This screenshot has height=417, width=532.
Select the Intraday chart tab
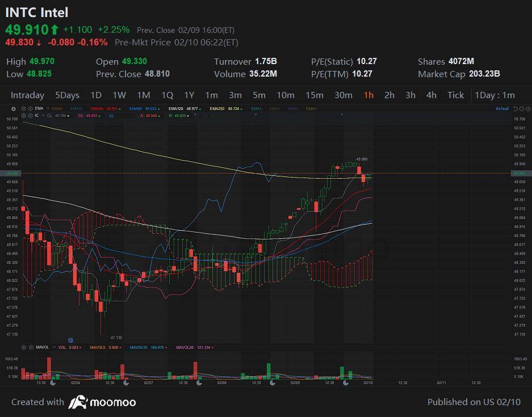[x=27, y=95]
